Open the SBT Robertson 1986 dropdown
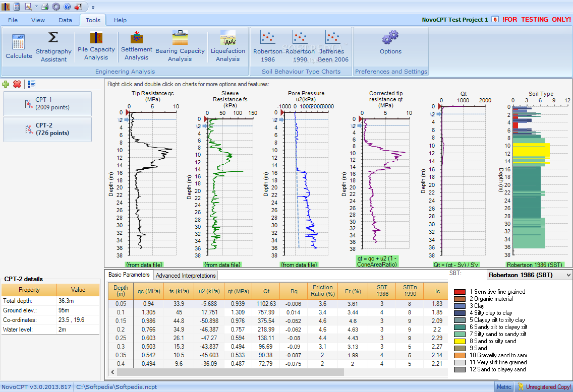Screen dimensions: 573x392 (530, 275)
